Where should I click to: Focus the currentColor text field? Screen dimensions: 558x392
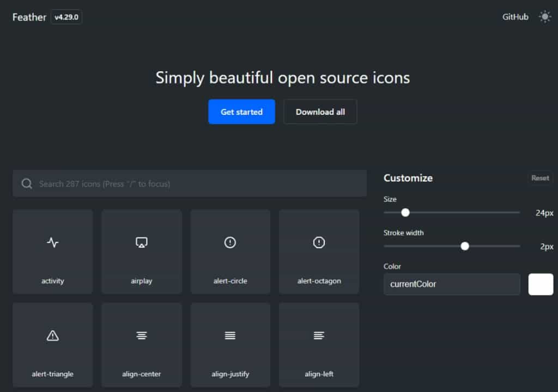[x=452, y=284]
